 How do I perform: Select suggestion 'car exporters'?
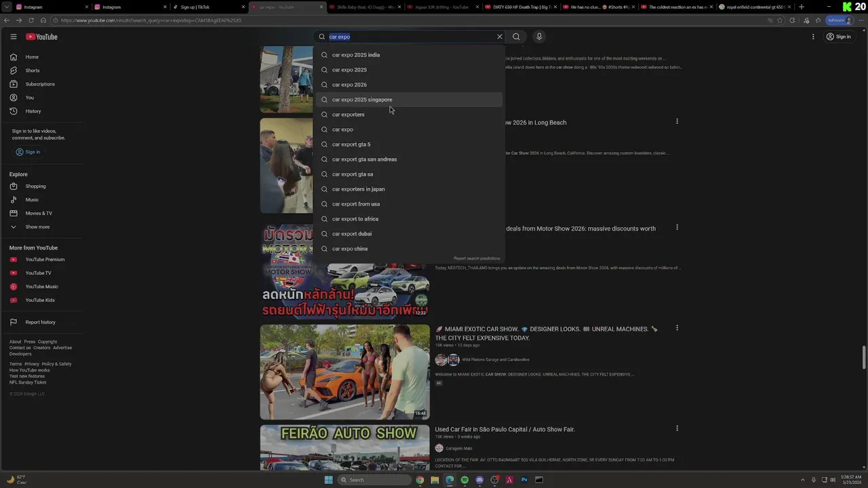coord(409,115)
